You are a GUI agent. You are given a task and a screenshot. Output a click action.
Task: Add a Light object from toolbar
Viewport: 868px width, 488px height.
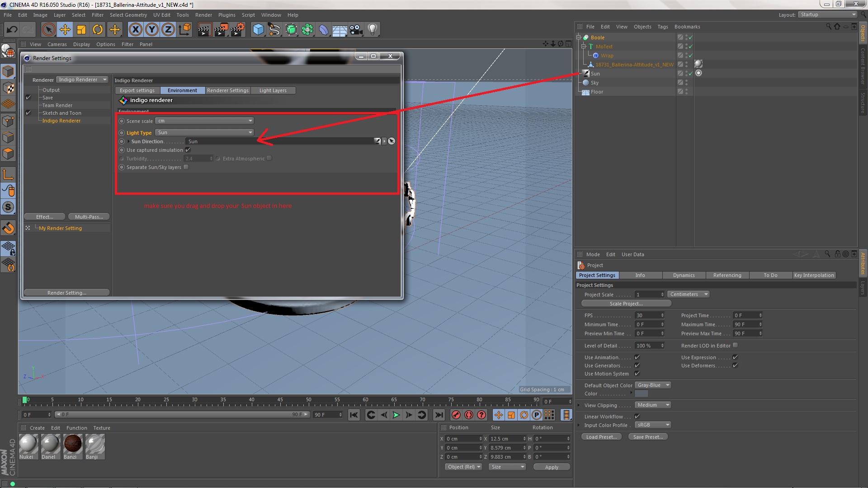pyautogui.click(x=372, y=30)
